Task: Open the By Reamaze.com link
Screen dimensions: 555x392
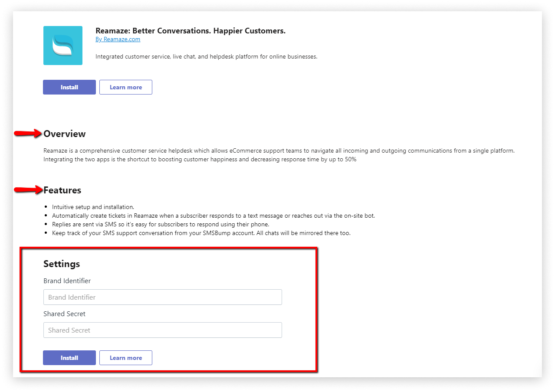Action: [x=118, y=39]
